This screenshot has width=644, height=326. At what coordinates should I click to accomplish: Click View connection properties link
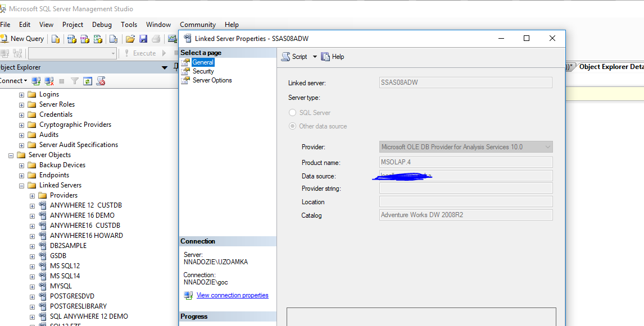(x=233, y=295)
